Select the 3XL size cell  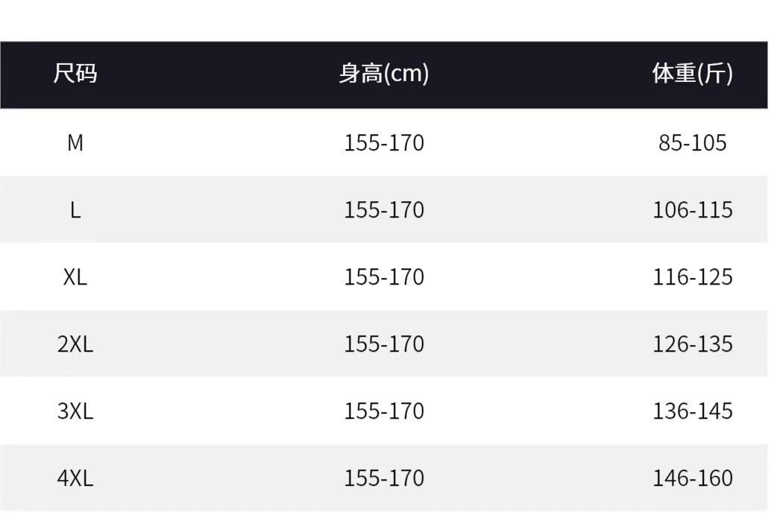[75, 411]
